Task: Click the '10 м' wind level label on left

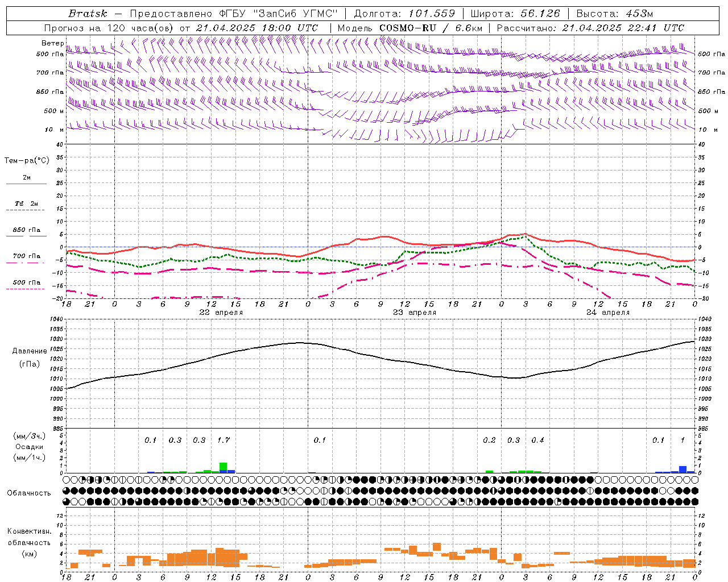Action: 55,130
